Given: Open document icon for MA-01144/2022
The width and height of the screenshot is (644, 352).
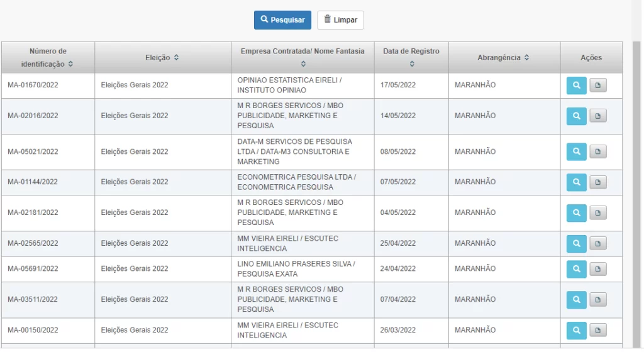Looking at the screenshot, I should [x=597, y=182].
